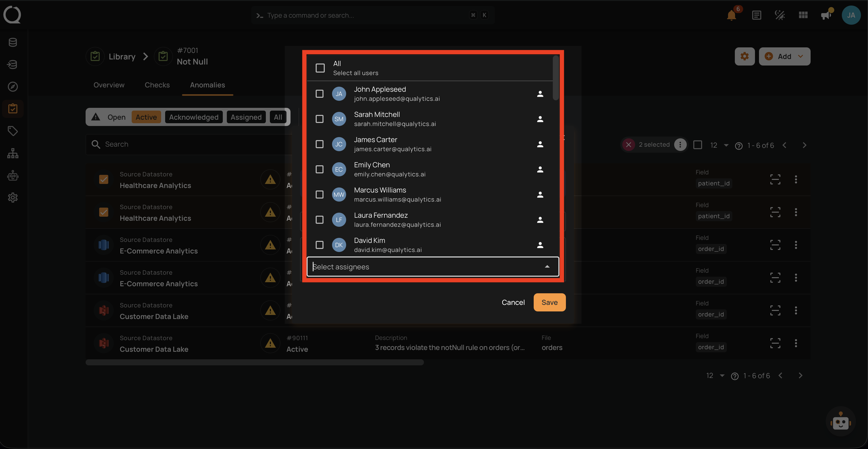Check Emily Chen's checkbox
This screenshot has width=868, height=449.
click(x=319, y=169)
